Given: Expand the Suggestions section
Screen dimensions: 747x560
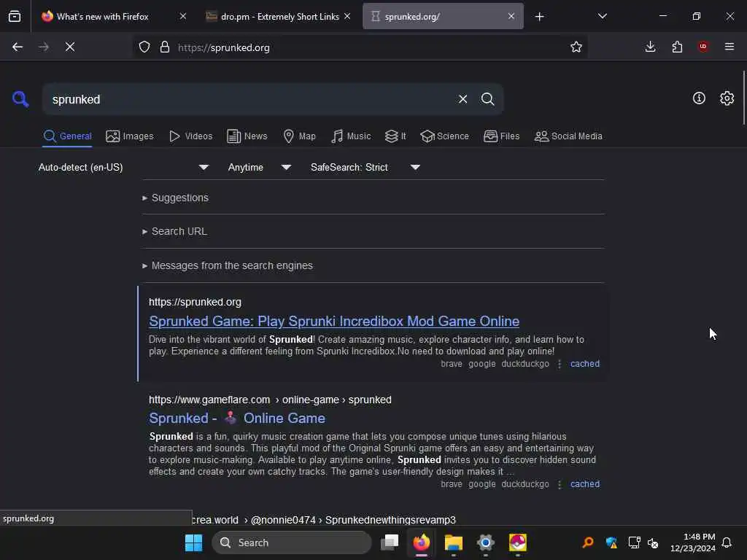Looking at the screenshot, I should (175, 198).
